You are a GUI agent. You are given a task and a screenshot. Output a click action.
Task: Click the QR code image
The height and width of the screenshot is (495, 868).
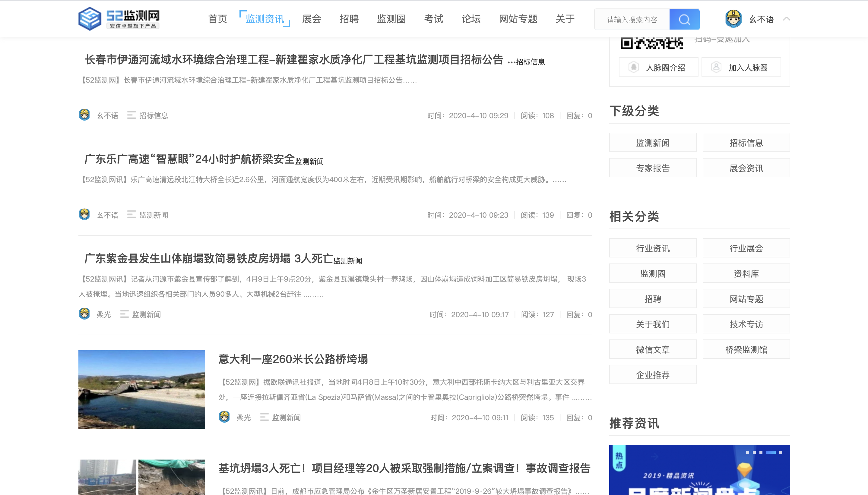(652, 43)
